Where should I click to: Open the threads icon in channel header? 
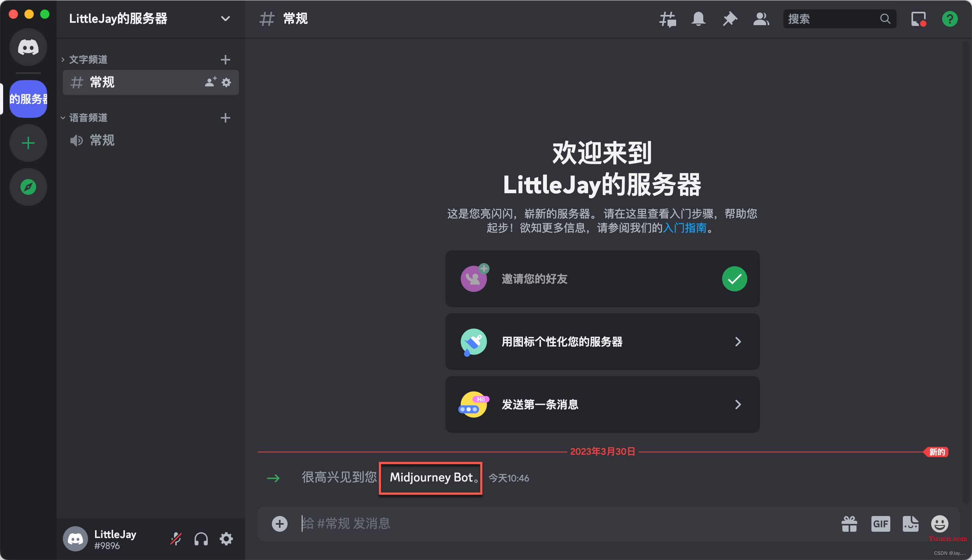[668, 19]
